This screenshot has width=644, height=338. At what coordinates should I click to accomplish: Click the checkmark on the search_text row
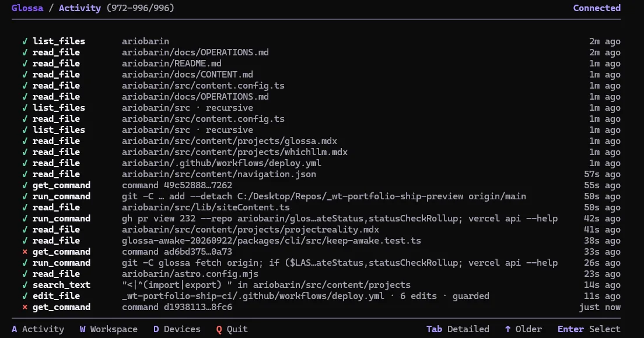pyautogui.click(x=25, y=285)
